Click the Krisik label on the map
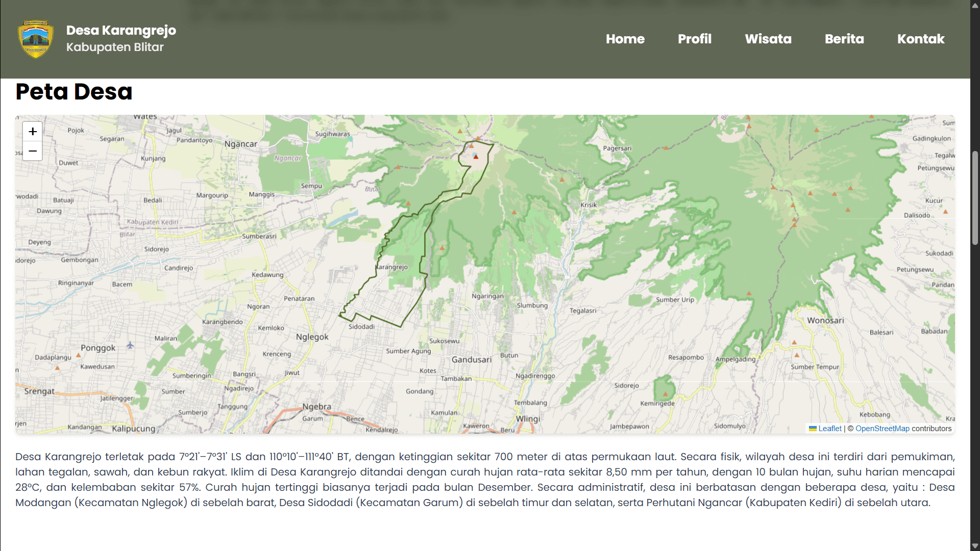The height and width of the screenshot is (551, 980). coord(589,205)
